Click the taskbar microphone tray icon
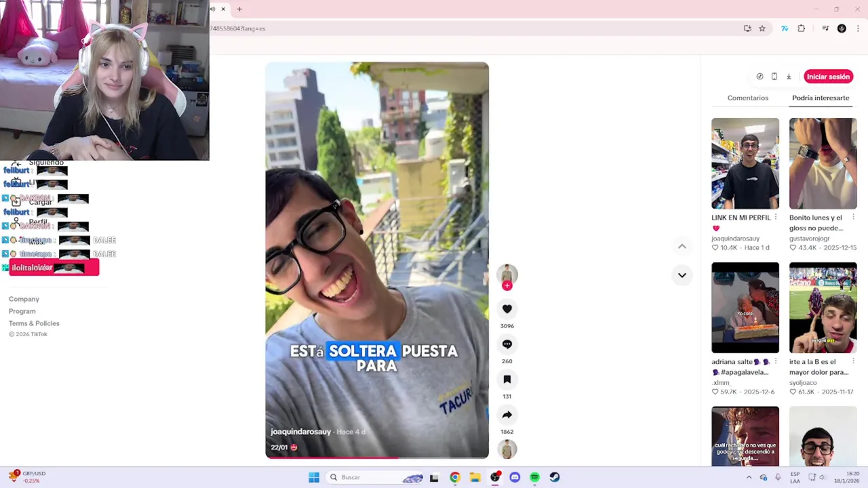868x488 pixels. (778, 477)
